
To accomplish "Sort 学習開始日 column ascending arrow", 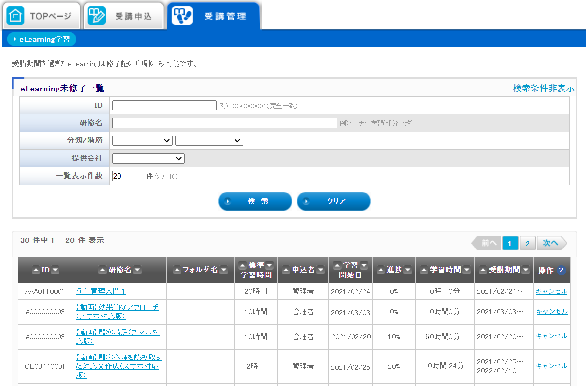I will tap(337, 265).
